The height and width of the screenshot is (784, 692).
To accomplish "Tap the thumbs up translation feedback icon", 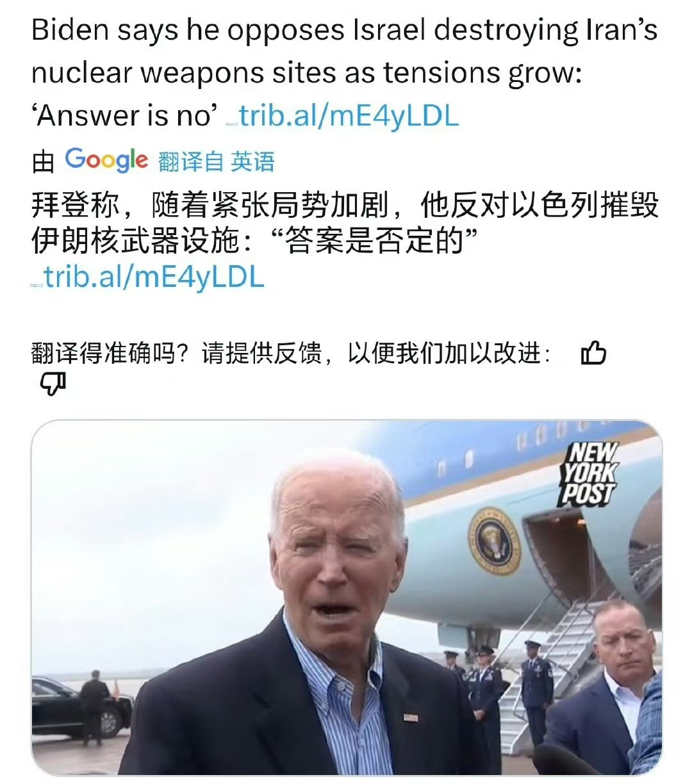I will click(593, 353).
